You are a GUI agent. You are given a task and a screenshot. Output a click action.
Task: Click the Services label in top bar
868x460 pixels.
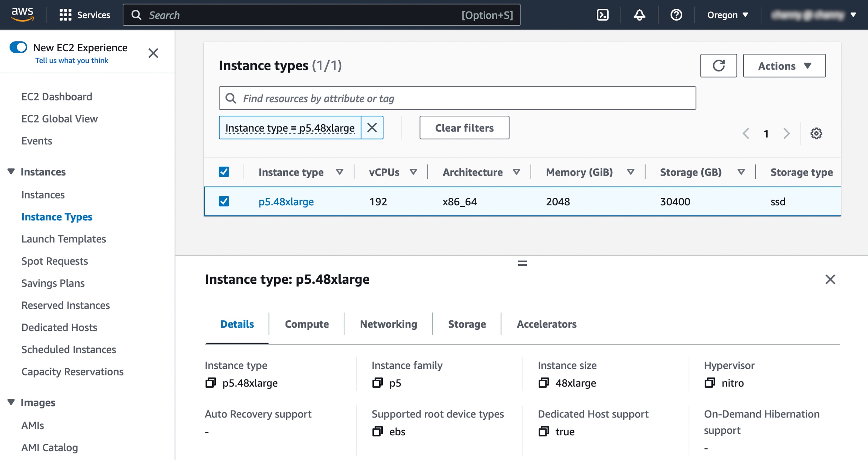(93, 15)
